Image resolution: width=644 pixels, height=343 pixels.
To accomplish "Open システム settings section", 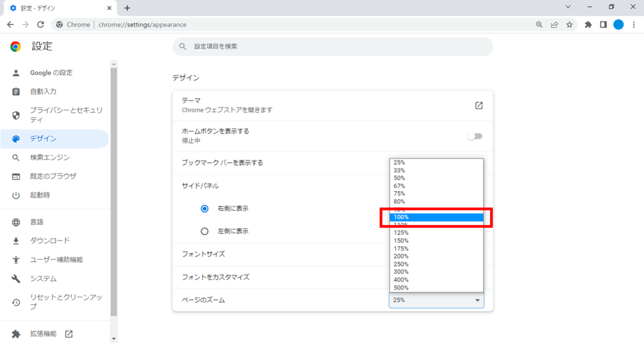I will (55, 279).
